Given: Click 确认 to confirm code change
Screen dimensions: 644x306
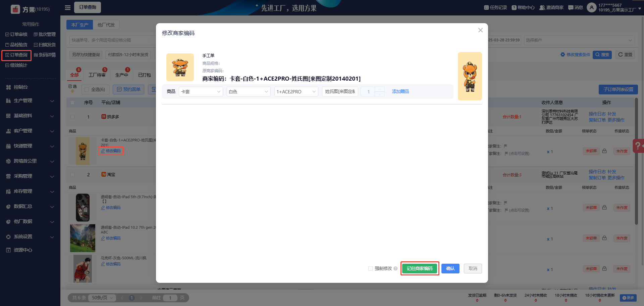Looking at the screenshot, I should click(450, 268).
